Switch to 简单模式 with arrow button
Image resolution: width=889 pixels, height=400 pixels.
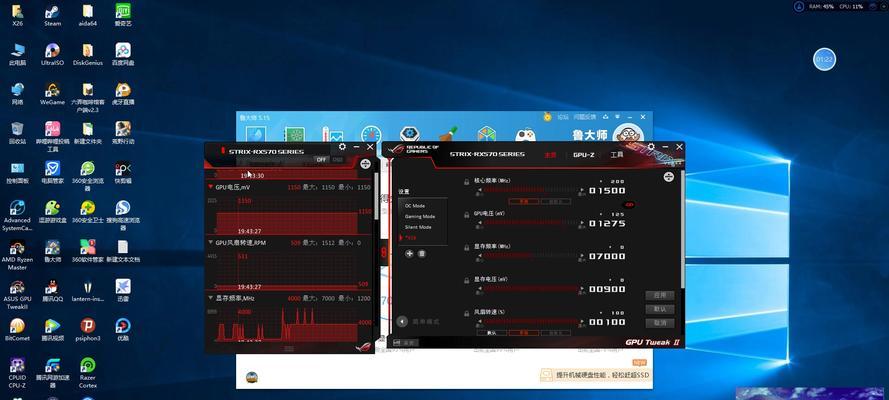click(x=402, y=321)
